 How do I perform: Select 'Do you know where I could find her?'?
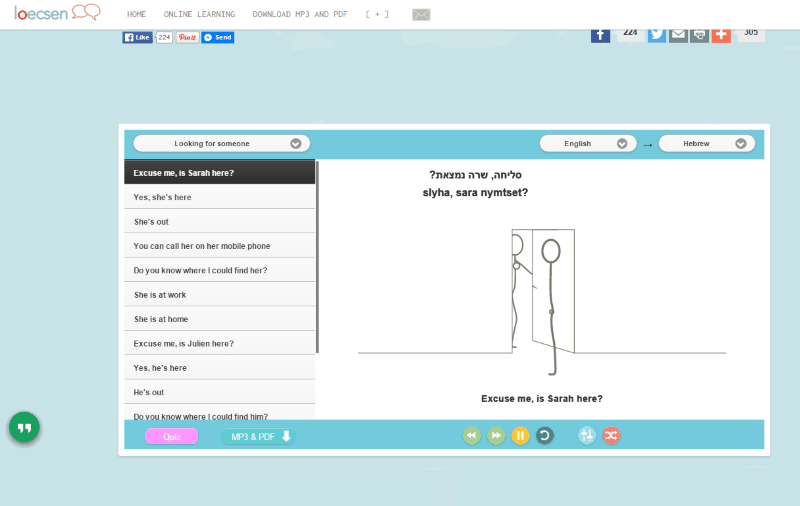point(219,270)
